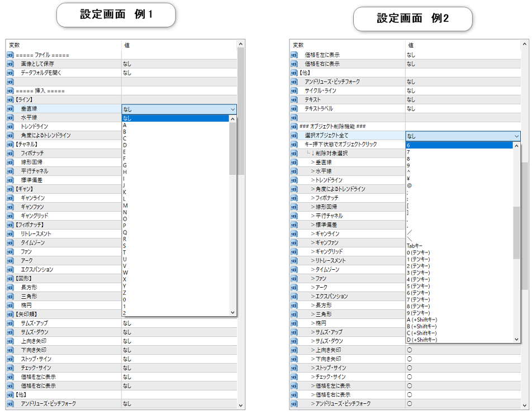Screen dimensions: 532x415
Task: Click example 2 icon beside >線形回帰 row
Action: pos(294,207)
